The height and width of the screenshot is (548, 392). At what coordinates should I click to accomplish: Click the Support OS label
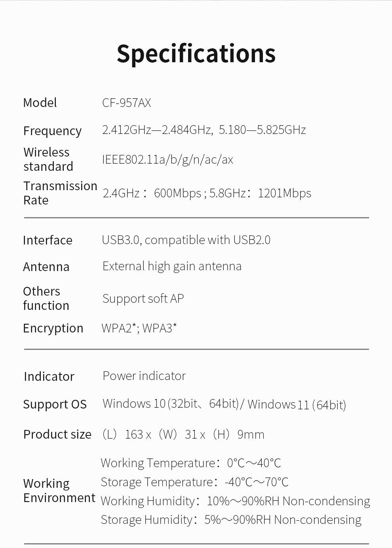tap(55, 404)
